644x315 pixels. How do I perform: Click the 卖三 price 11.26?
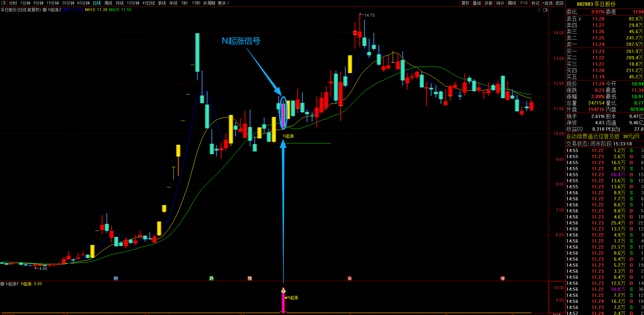point(598,31)
